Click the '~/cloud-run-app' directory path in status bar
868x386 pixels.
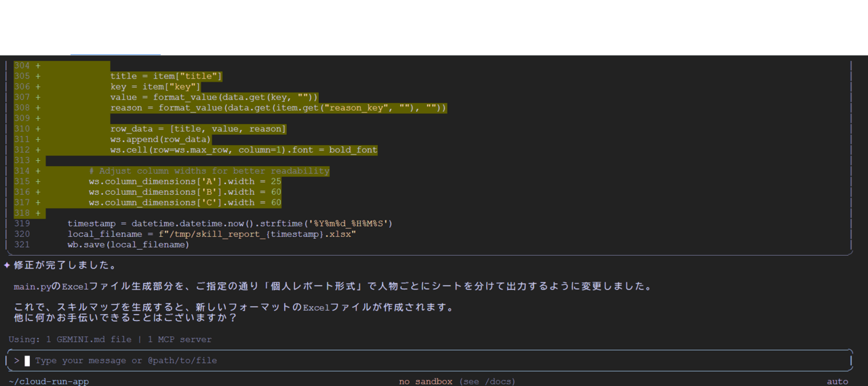pos(49,381)
